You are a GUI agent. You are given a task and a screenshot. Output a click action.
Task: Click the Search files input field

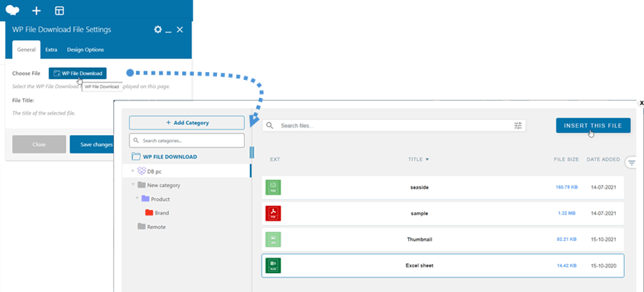[392, 125]
